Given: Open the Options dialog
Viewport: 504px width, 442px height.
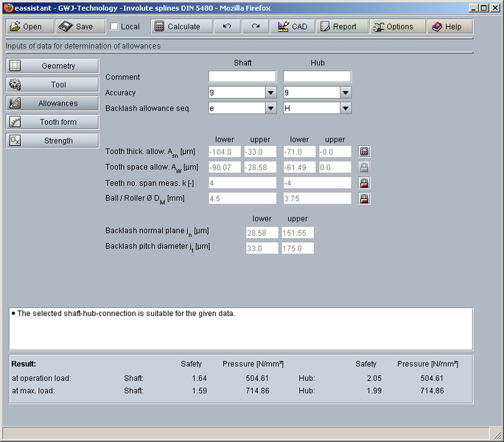Looking at the screenshot, I should coord(397,27).
